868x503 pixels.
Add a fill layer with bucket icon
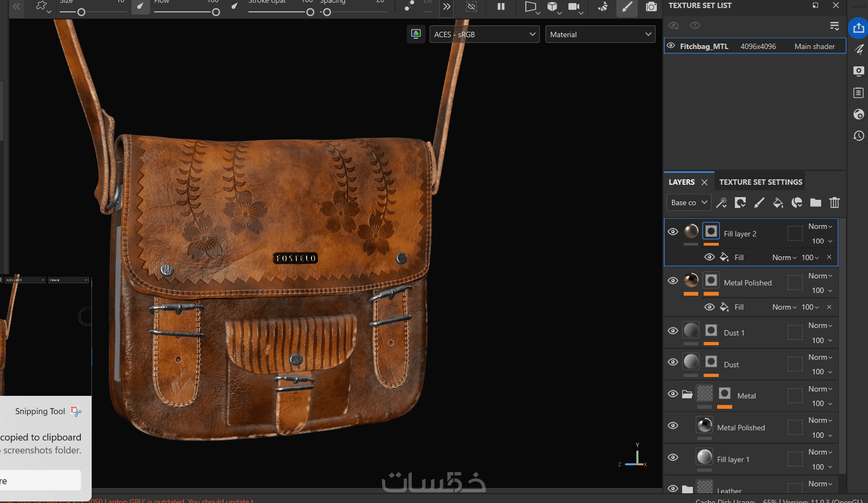[778, 202]
